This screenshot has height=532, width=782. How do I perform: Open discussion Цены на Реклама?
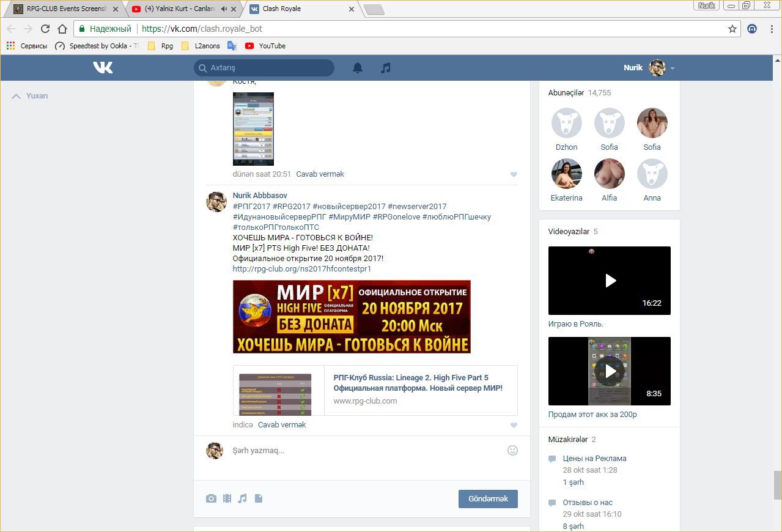click(x=594, y=459)
